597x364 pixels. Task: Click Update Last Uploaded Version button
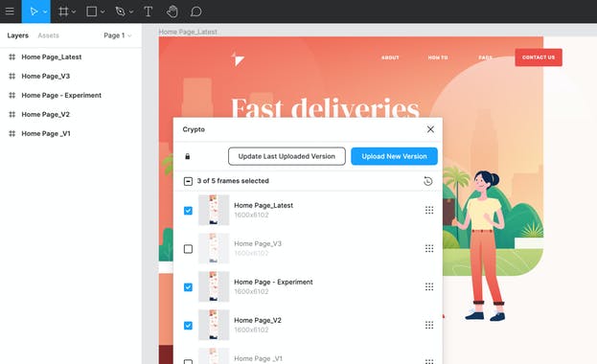tap(287, 156)
